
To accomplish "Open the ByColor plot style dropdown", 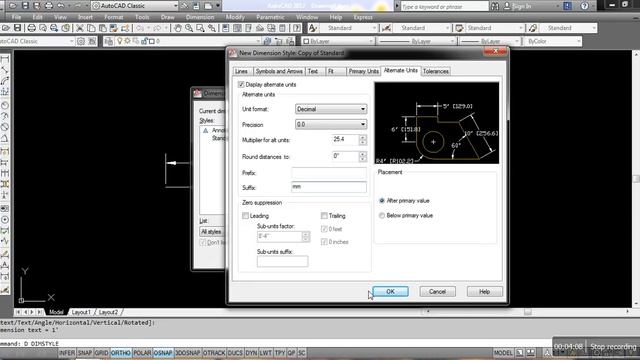I will [553, 41].
